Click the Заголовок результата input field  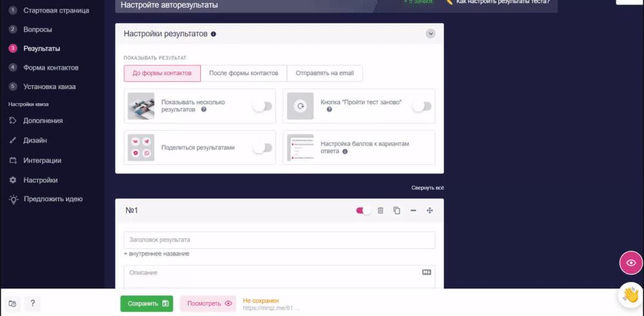tap(279, 240)
